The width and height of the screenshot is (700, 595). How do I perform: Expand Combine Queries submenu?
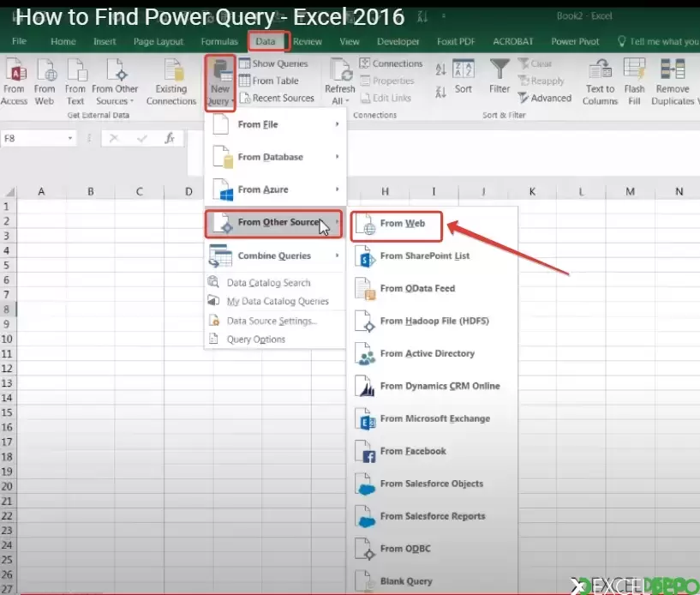[275, 256]
